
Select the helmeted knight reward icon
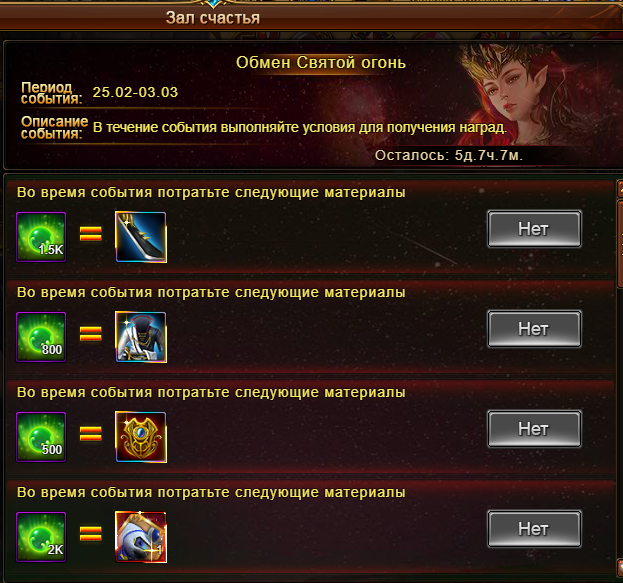pyautogui.click(x=141, y=537)
